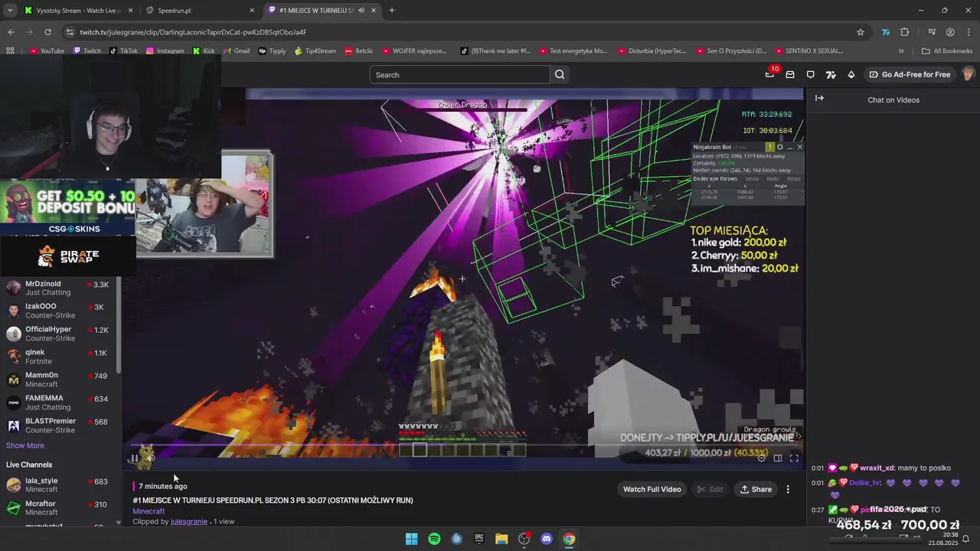Open qlnek channel in sidebar
The height and width of the screenshot is (551, 980).
click(60, 357)
